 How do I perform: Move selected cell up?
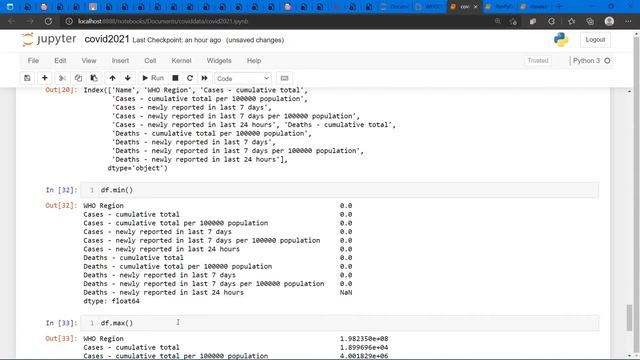pos(112,78)
